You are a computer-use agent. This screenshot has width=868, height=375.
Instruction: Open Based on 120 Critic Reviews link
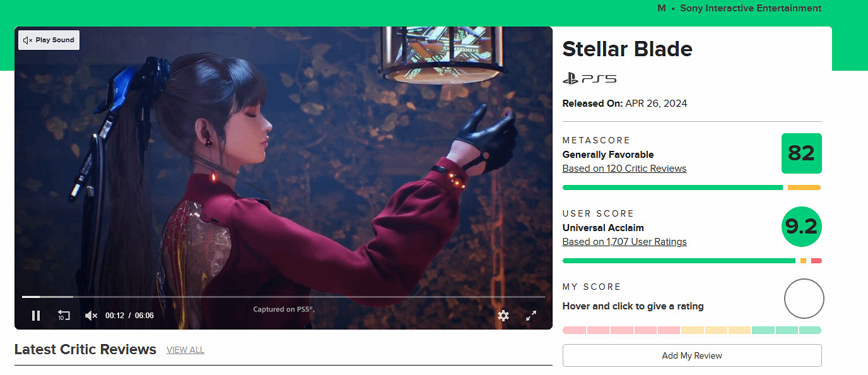click(624, 169)
